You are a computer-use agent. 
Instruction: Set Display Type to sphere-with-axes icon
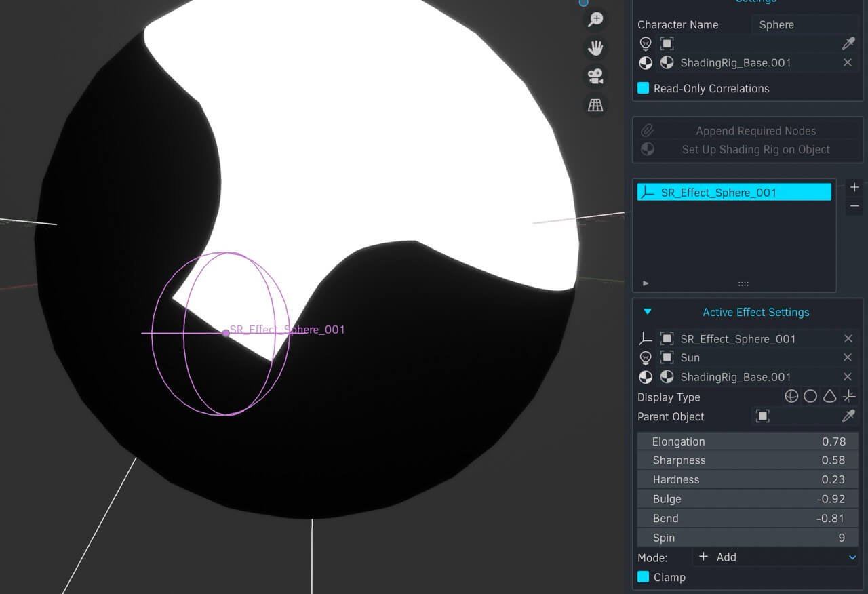[x=791, y=397]
